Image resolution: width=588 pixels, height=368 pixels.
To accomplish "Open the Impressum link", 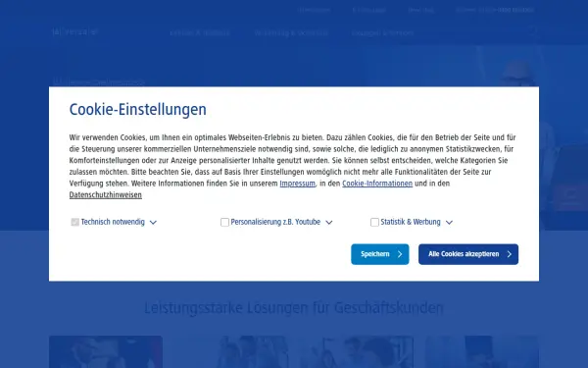I will coord(297,184).
